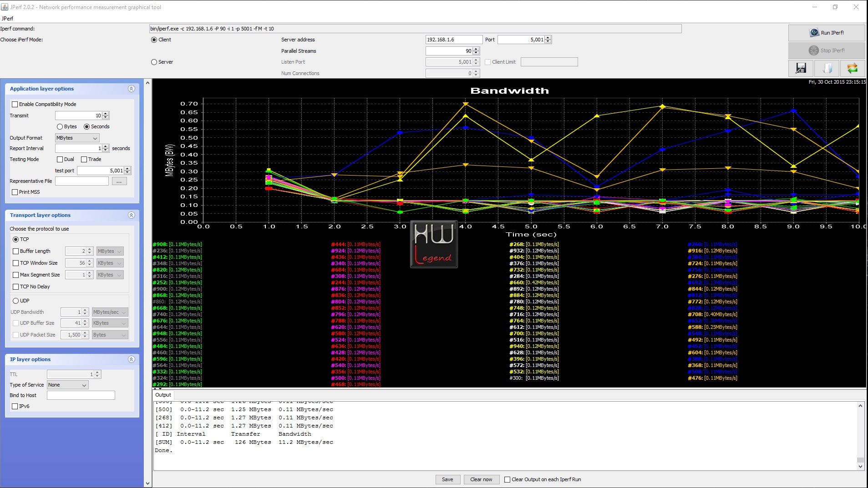Click legend entry #908 stream
Screen dimensions: 868x488
point(177,244)
